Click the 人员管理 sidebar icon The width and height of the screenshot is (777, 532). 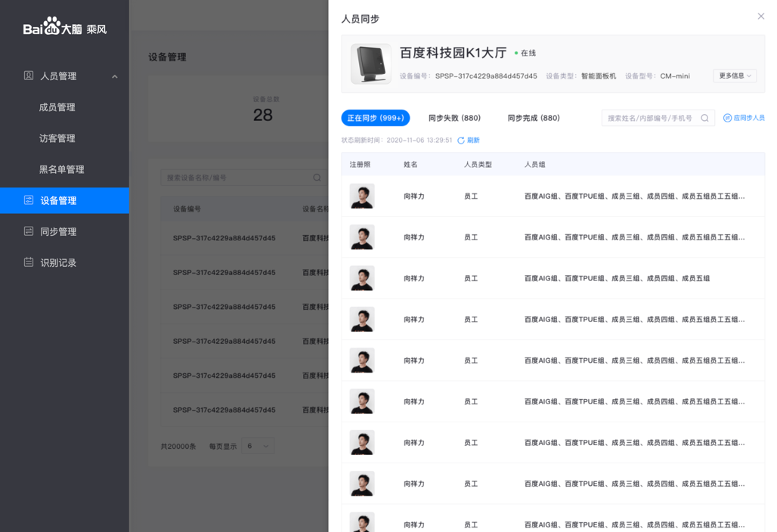click(x=29, y=76)
